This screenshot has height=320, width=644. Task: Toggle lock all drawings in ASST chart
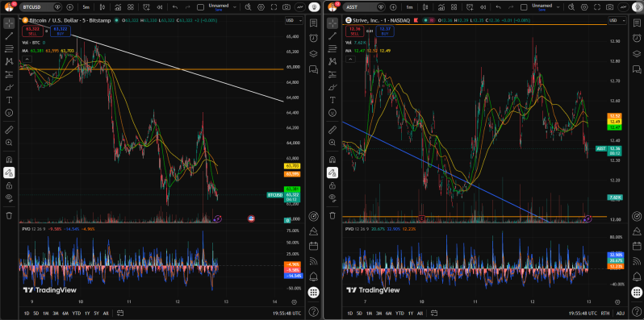pos(332,185)
